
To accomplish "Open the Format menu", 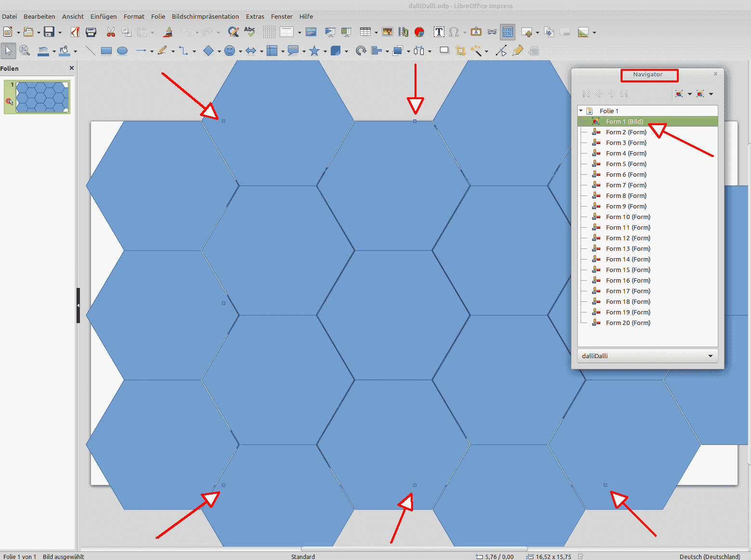I will [x=134, y=16].
